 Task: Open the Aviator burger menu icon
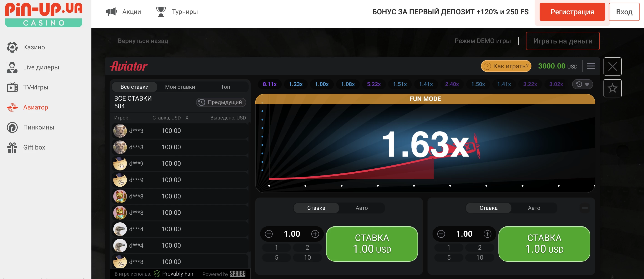(591, 66)
